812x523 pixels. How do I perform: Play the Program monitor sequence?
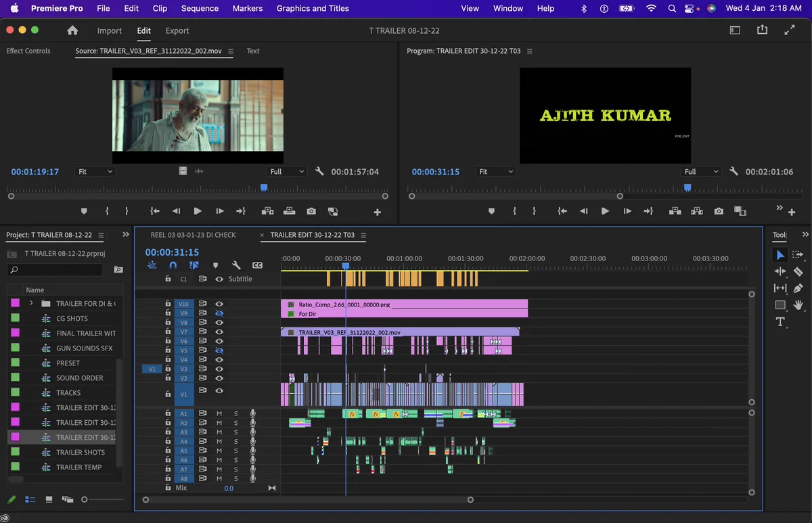pyautogui.click(x=605, y=211)
